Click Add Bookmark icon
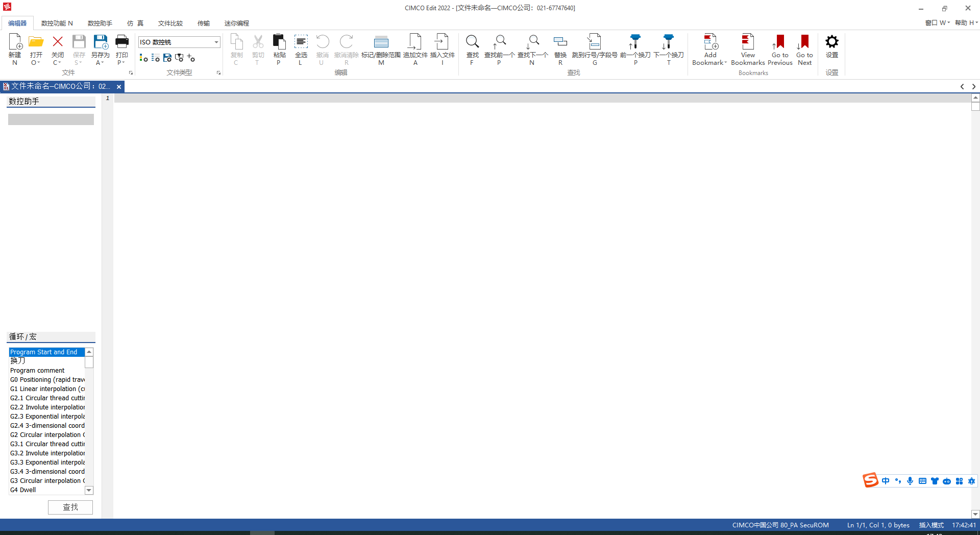 tap(710, 42)
